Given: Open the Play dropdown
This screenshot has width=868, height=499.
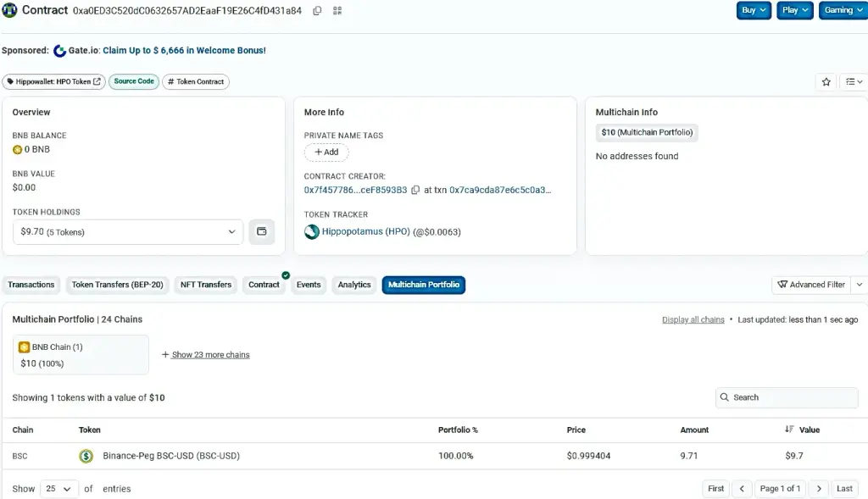Looking at the screenshot, I should click(795, 10).
